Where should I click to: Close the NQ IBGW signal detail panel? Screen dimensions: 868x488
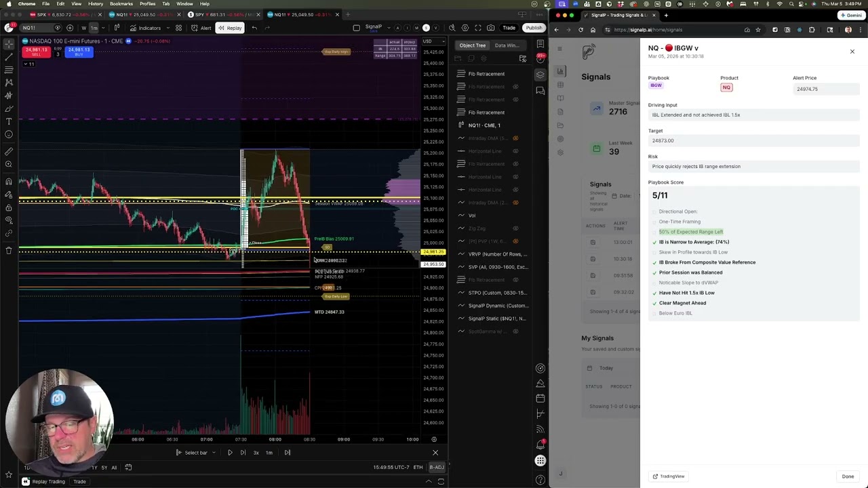[x=852, y=52]
